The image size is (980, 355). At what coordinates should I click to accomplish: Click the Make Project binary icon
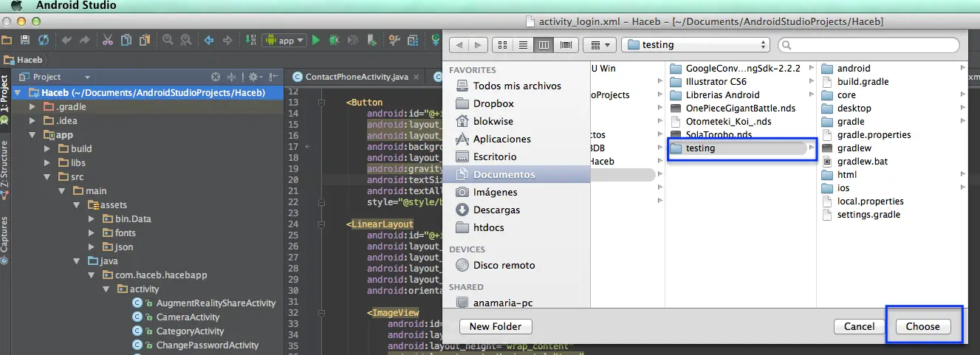[x=251, y=40]
